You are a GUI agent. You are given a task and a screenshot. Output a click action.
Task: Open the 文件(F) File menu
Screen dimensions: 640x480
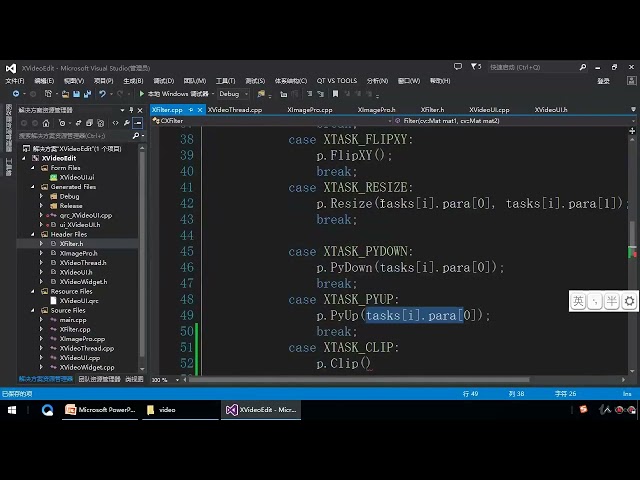click(x=15, y=81)
